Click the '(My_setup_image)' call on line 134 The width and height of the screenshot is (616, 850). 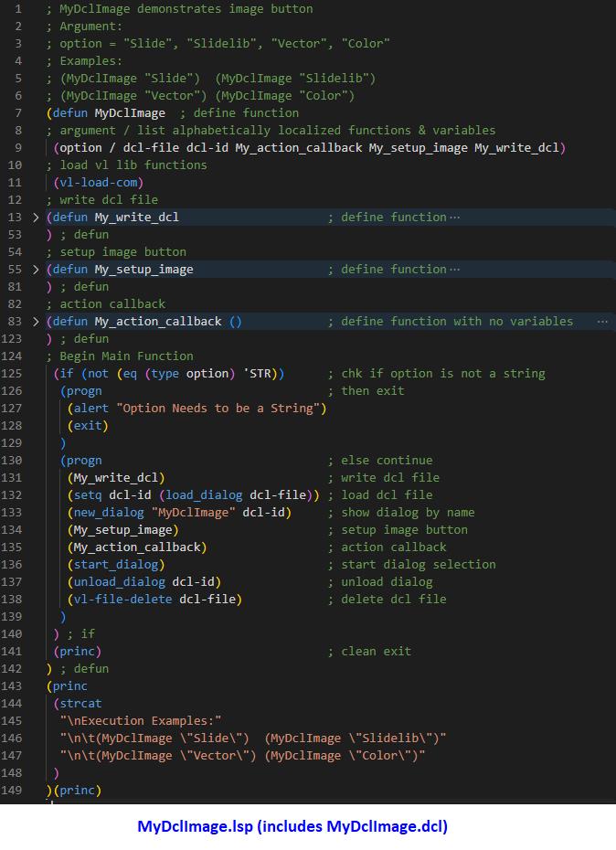click(x=123, y=529)
